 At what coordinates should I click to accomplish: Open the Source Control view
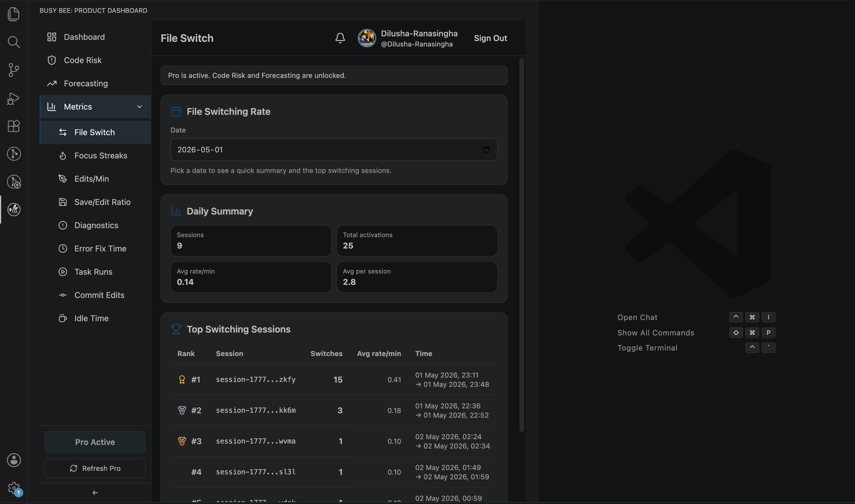tap(14, 70)
